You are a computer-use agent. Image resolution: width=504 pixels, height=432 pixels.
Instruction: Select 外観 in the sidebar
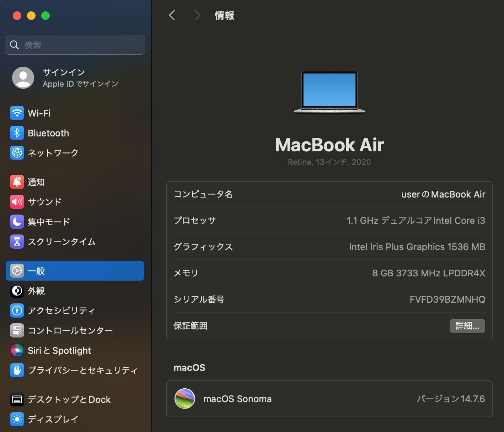(75, 291)
